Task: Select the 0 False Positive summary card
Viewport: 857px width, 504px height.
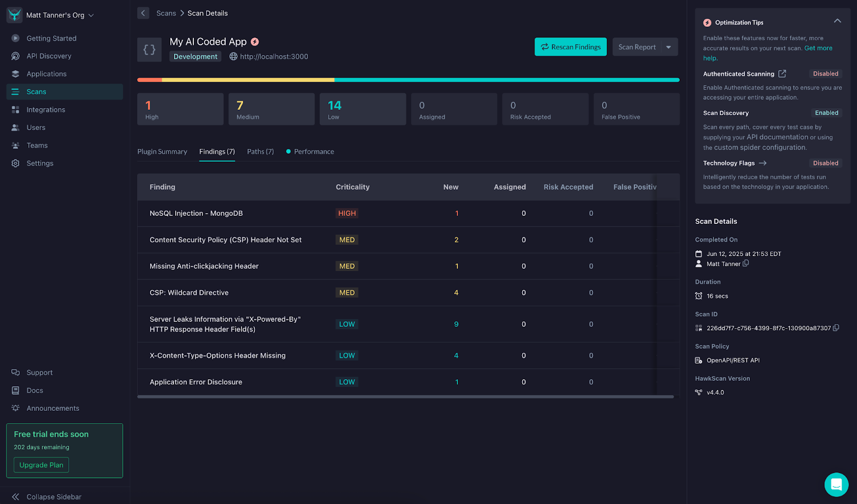Action: pos(637,109)
